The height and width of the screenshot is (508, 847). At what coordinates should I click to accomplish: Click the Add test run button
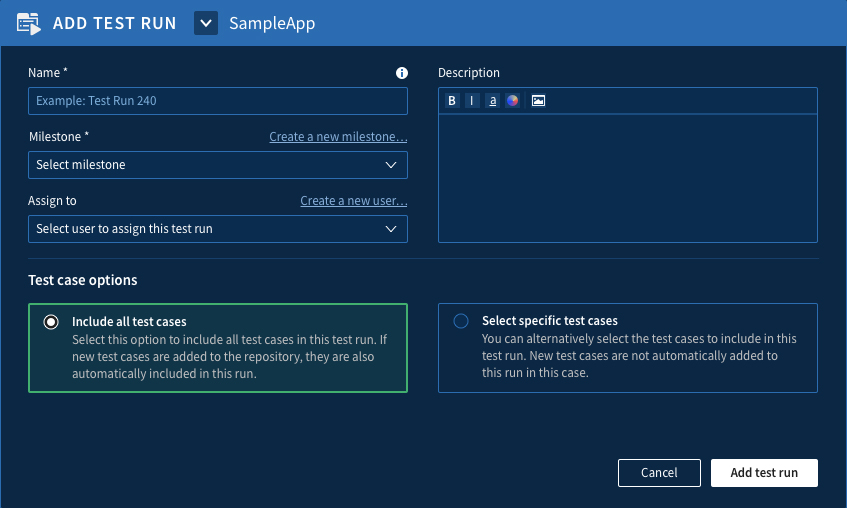pos(764,473)
